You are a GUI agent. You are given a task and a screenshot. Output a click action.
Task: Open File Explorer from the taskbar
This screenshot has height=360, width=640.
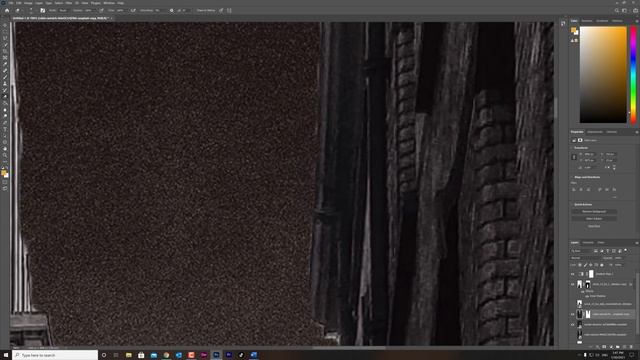(129, 355)
